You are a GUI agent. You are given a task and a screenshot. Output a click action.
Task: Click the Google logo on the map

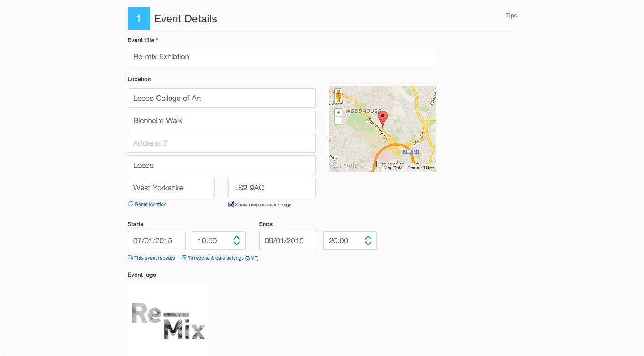tap(345, 165)
